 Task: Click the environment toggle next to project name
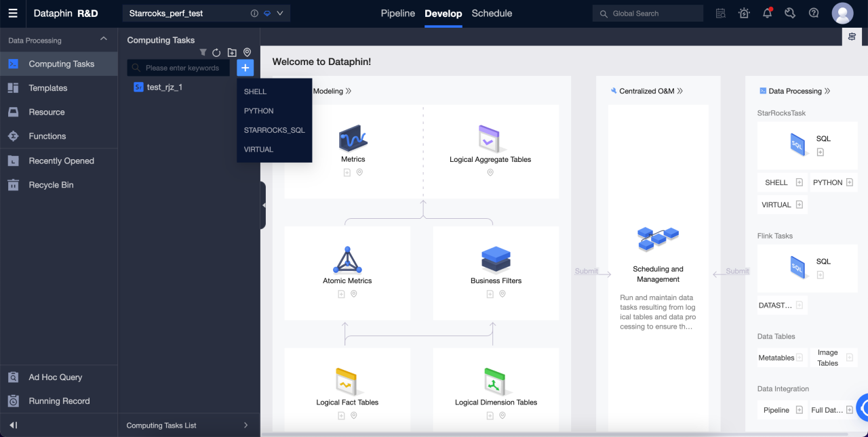(x=267, y=13)
